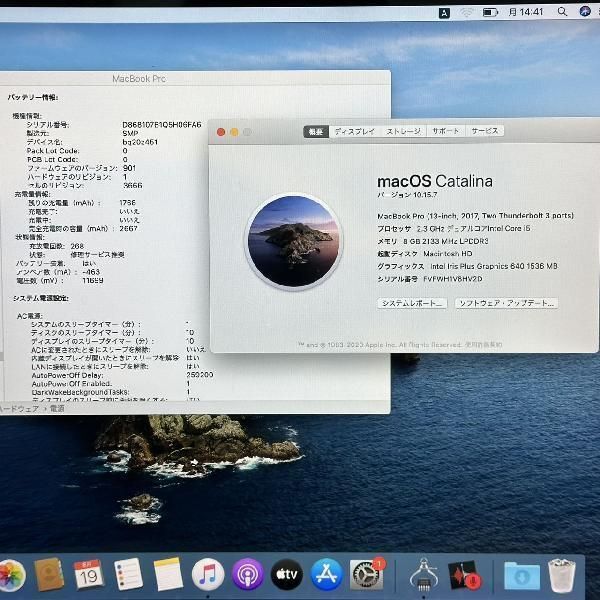The width and height of the screenshot is (600, 600).
Task: Click the システムレポート button
Action: [x=412, y=303]
